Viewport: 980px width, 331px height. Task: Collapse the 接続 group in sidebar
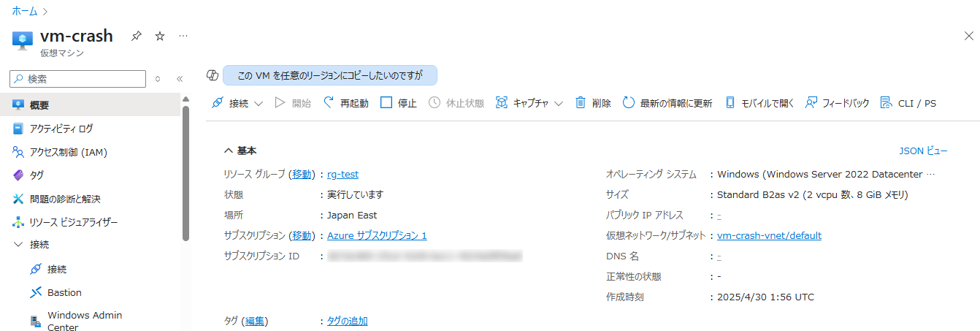[18, 245]
